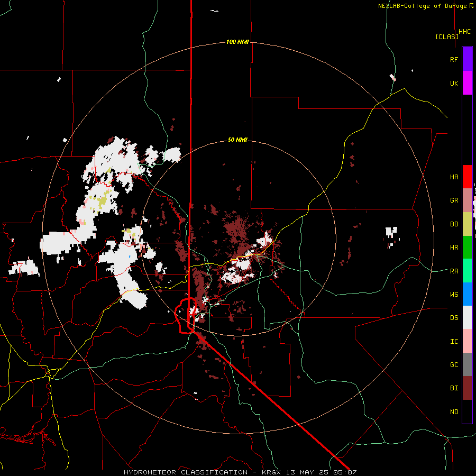The image size is (476, 476).
Task: Pick the yellow BD legend swatch
Action: (x=467, y=224)
